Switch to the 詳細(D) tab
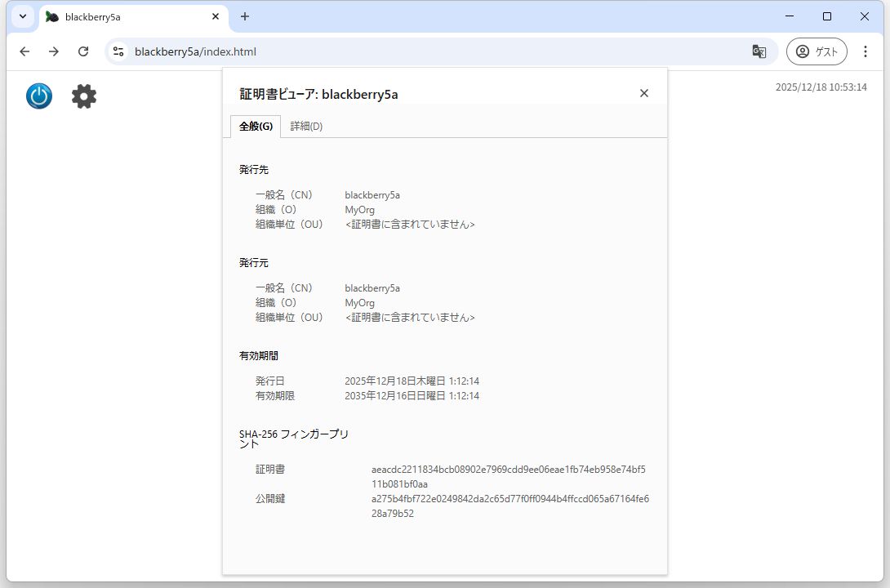The height and width of the screenshot is (588, 890). pos(306,127)
